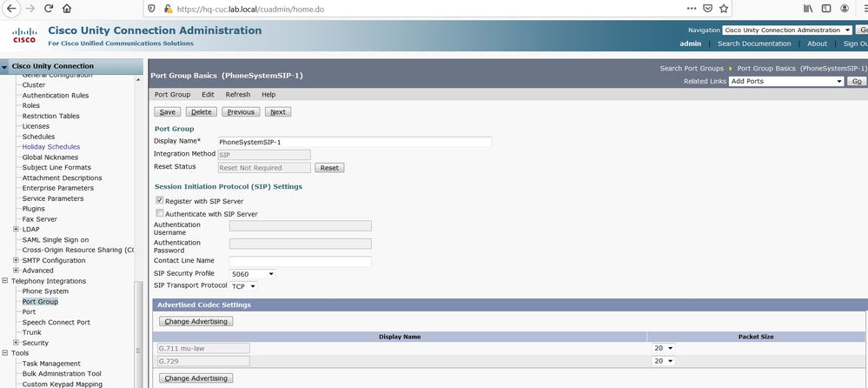This screenshot has height=388, width=868.
Task: Click the Save button
Action: click(167, 112)
